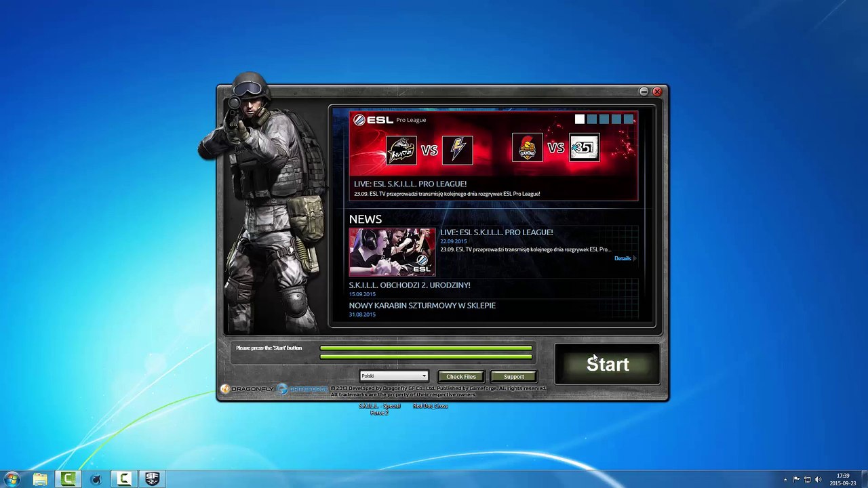Click the '22.09.2015' news date
This screenshot has height=488, width=868.
pyautogui.click(x=454, y=241)
